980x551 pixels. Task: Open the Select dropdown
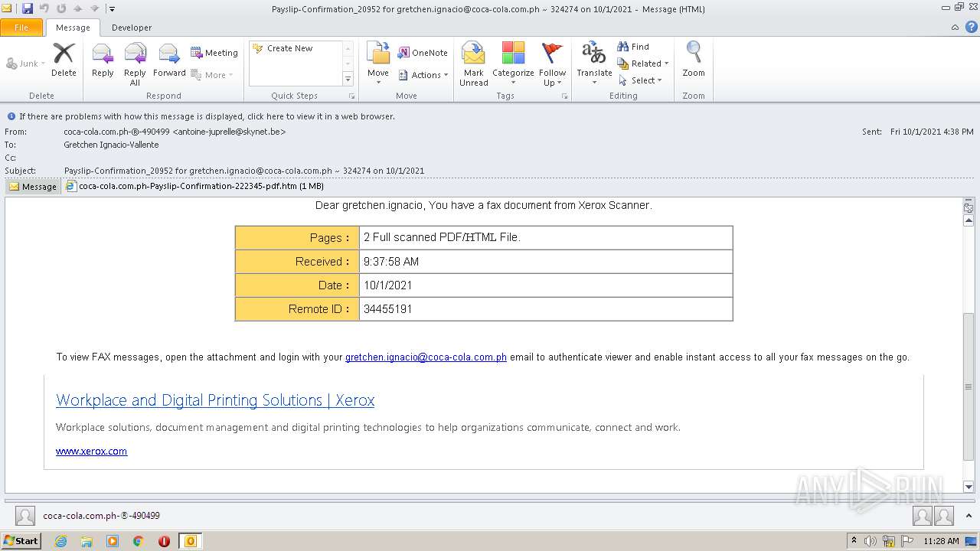click(x=640, y=80)
